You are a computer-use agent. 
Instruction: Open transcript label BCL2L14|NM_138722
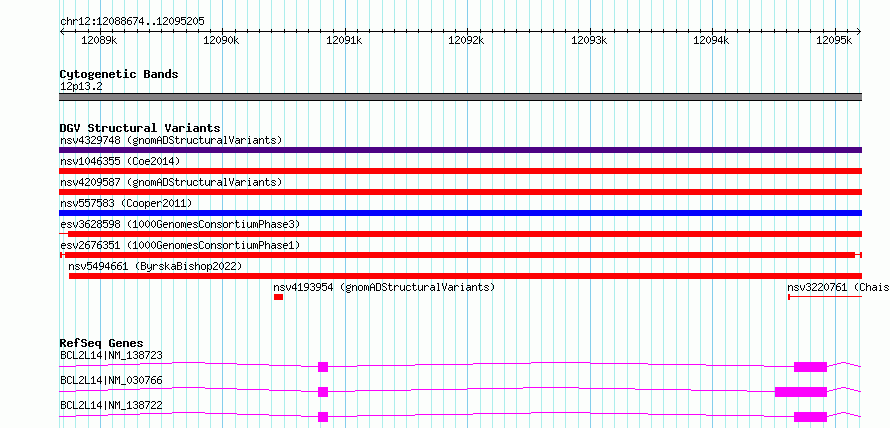[x=111, y=405]
